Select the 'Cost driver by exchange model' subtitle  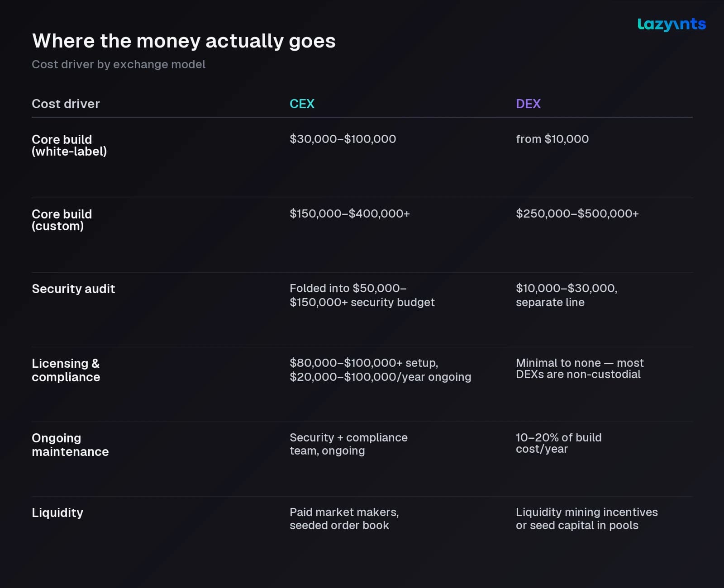pyautogui.click(x=119, y=64)
